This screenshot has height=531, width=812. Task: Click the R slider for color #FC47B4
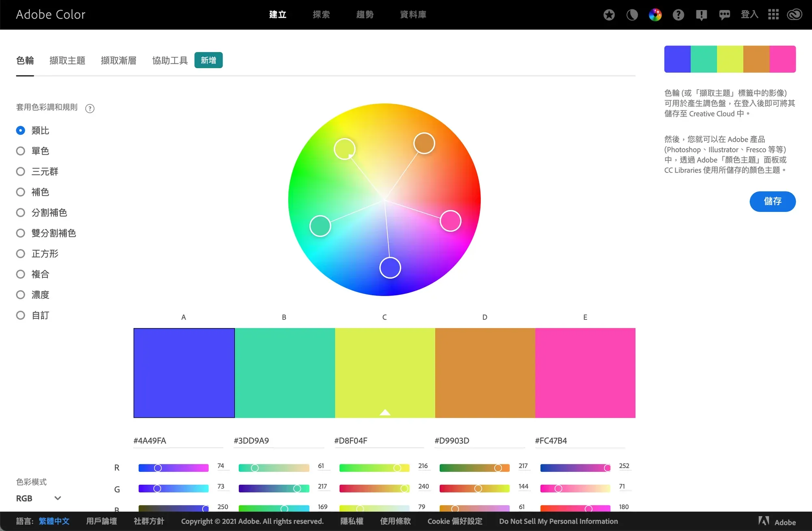pos(575,468)
